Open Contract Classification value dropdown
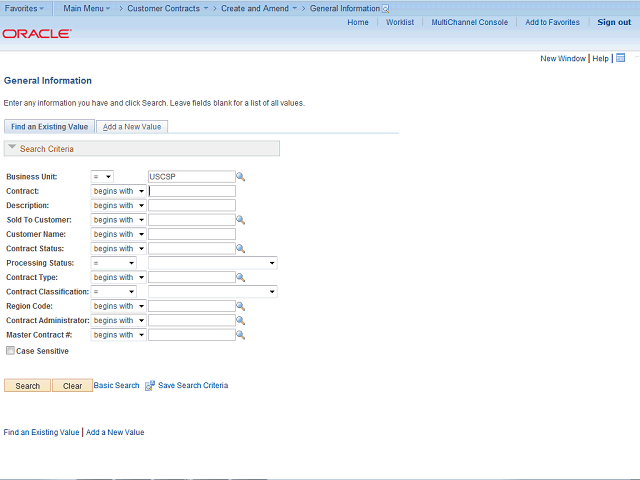This screenshot has height=480, width=640. point(213,292)
